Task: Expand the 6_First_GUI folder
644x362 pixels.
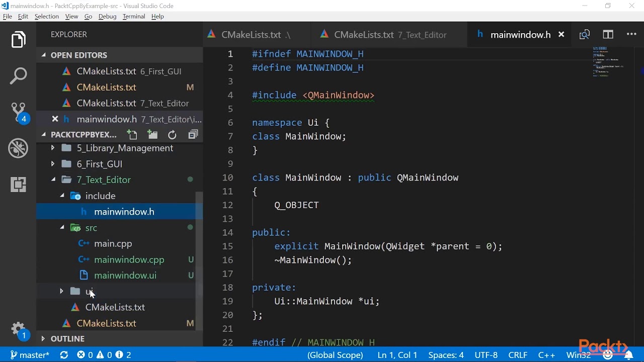Action: (x=53, y=164)
